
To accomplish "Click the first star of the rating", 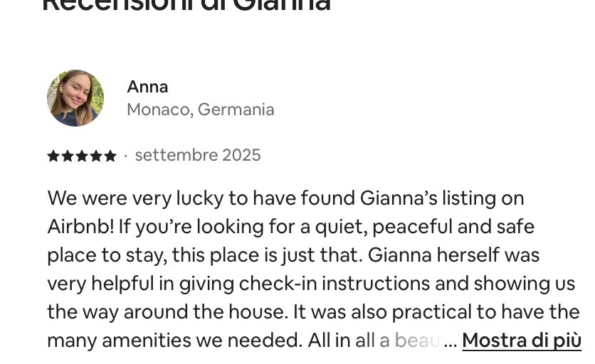I will [x=53, y=156].
